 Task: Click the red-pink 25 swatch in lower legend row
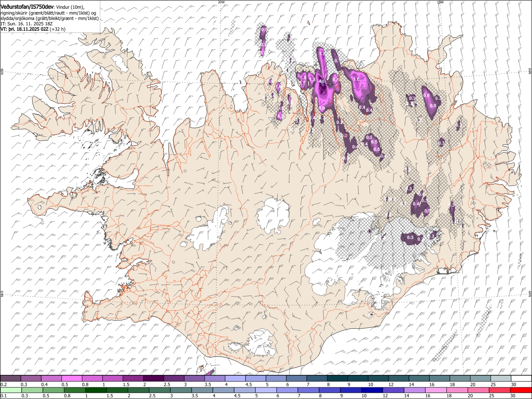[500, 390]
